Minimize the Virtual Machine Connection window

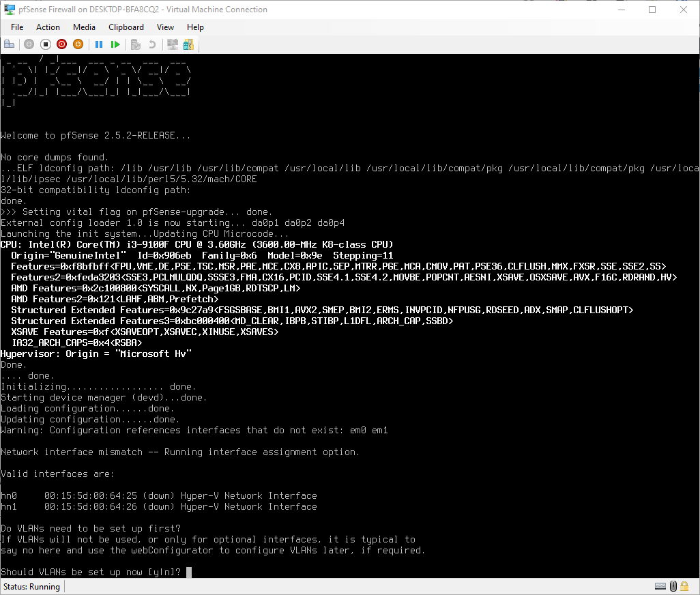(x=622, y=10)
